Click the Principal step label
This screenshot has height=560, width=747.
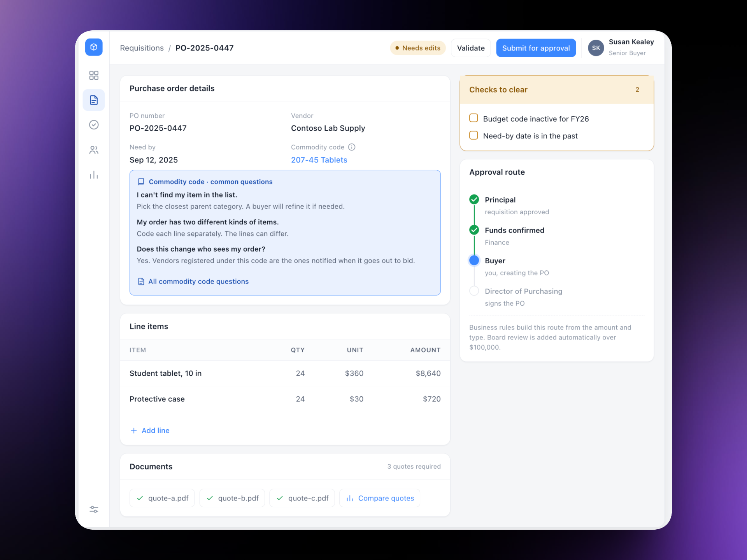[500, 200]
